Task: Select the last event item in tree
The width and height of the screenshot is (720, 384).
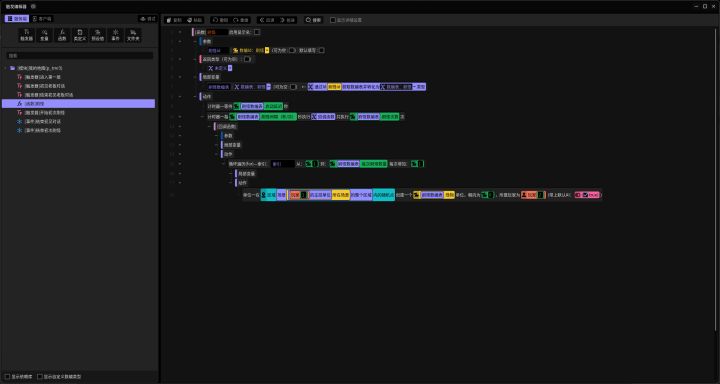Action: point(79,130)
